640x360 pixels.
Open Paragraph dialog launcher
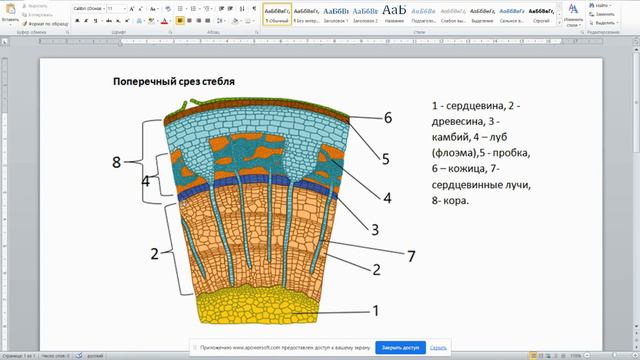pos(257,32)
